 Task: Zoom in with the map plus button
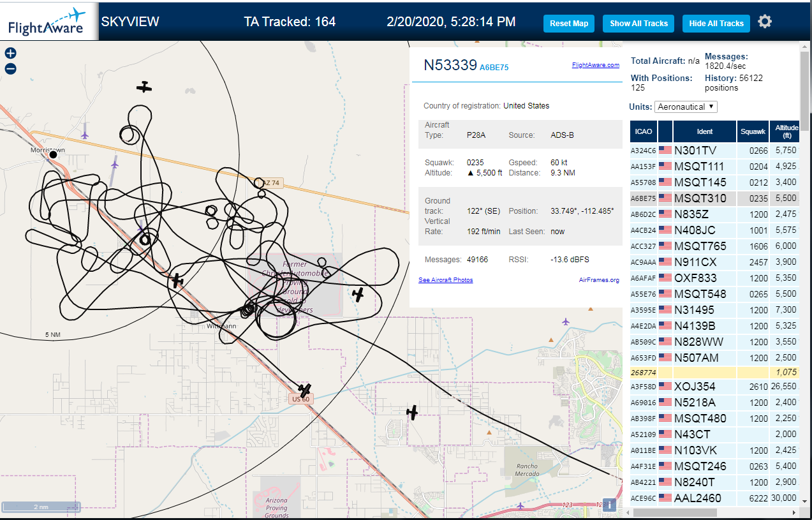click(x=10, y=54)
